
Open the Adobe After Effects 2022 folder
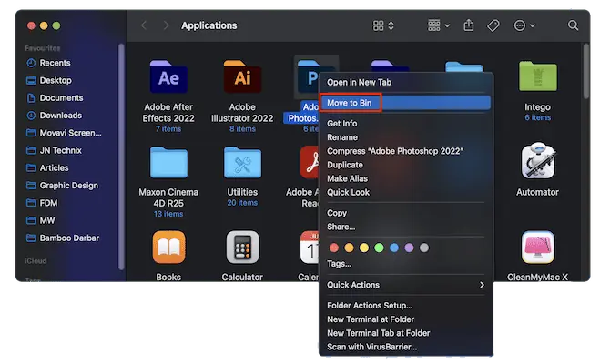[168, 80]
